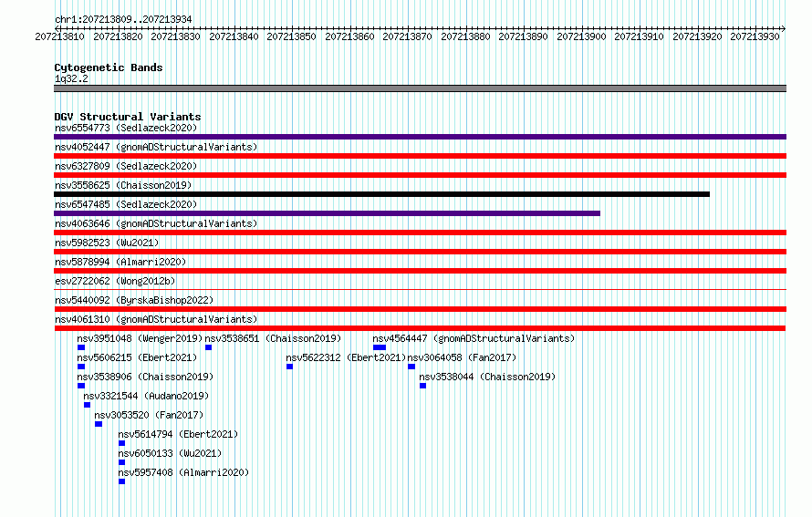Image resolution: width=812 pixels, height=517 pixels.
Task: Click the red bar under nsv4052447
Action: [420, 156]
